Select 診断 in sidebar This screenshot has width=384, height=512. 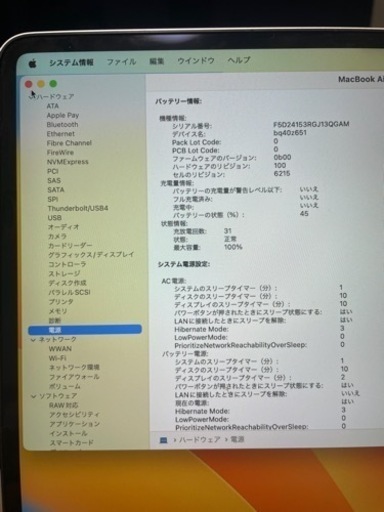(55, 320)
